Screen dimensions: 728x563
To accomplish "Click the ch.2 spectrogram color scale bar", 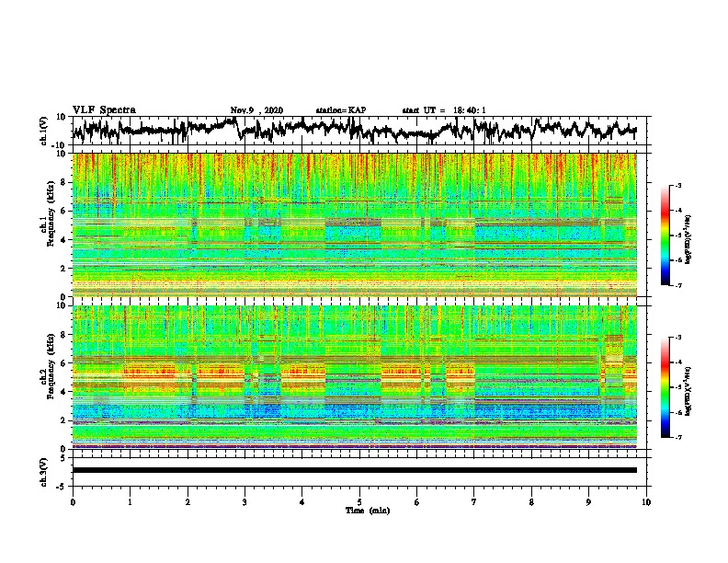I will 665,387.
